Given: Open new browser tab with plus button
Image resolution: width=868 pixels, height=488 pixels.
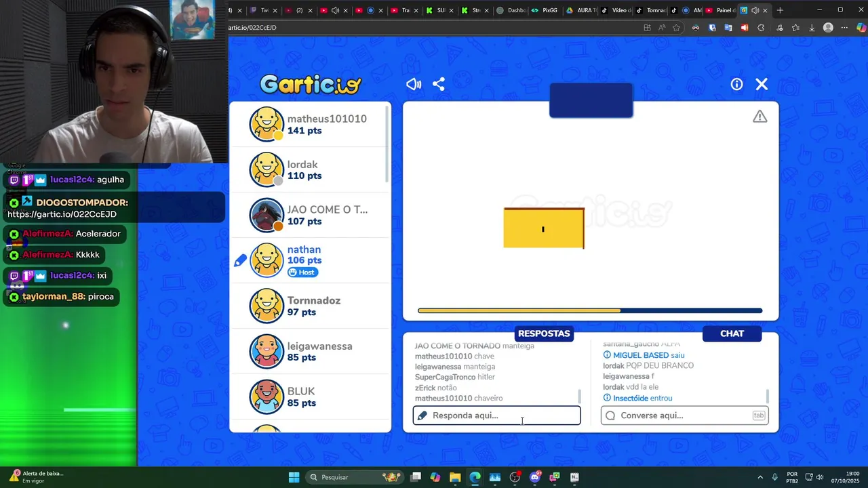Looking at the screenshot, I should (780, 10).
